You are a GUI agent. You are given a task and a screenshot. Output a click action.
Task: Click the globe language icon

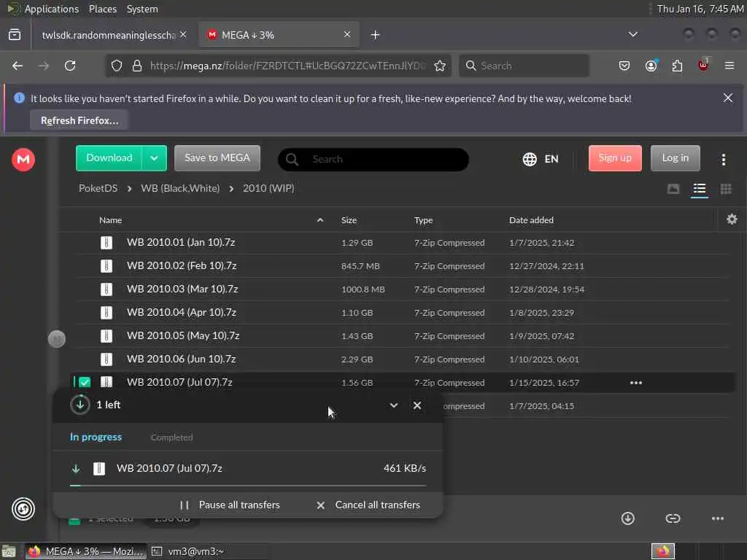pos(530,159)
